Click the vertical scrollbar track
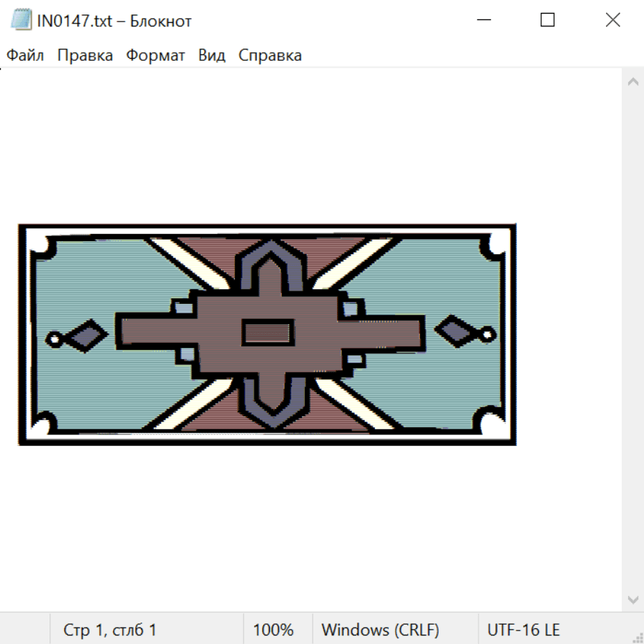Image resolution: width=644 pixels, height=644 pixels. (x=633, y=336)
